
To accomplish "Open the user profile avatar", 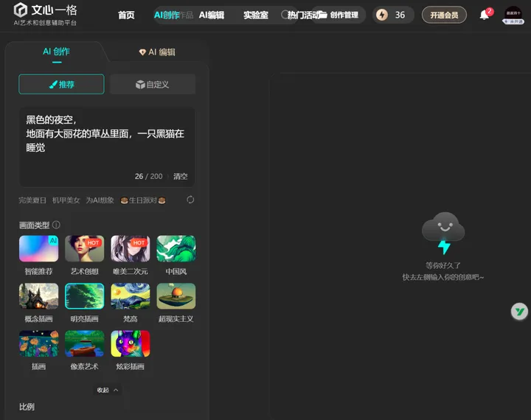I will [513, 15].
